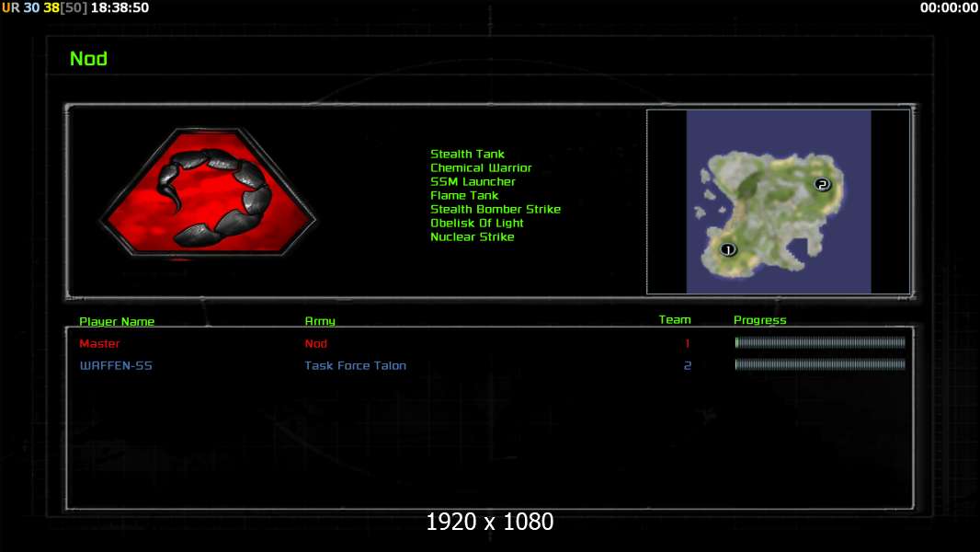The height and width of the screenshot is (552, 980).
Task: Click the Army column header
Action: pos(320,321)
